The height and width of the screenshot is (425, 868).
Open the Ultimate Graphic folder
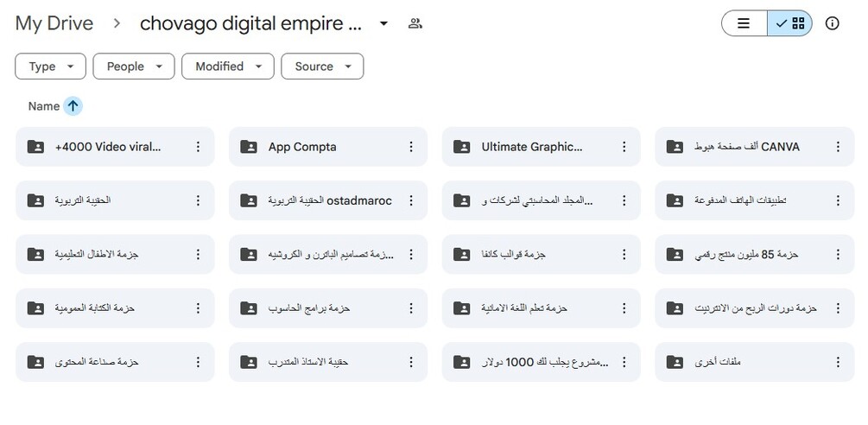click(x=531, y=147)
